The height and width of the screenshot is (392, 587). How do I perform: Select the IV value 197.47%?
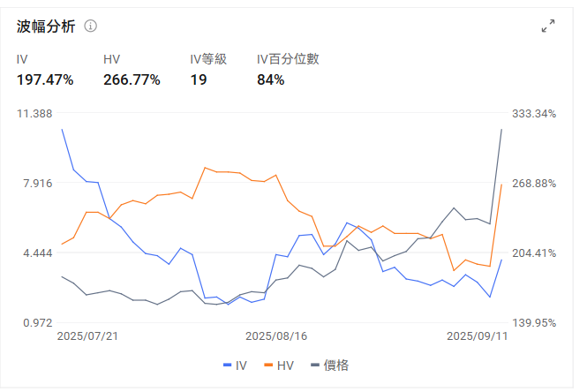[45, 80]
